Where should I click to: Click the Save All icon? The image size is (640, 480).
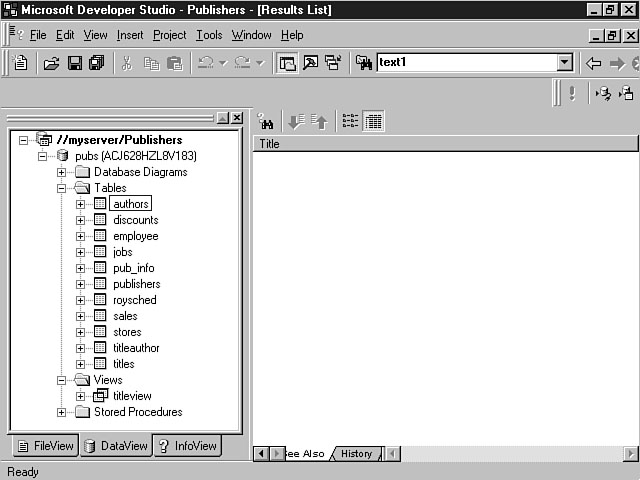[96, 63]
